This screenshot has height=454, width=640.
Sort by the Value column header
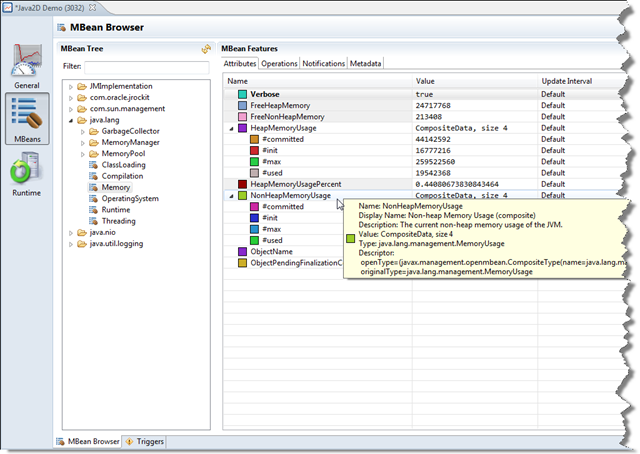pyautogui.click(x=475, y=81)
